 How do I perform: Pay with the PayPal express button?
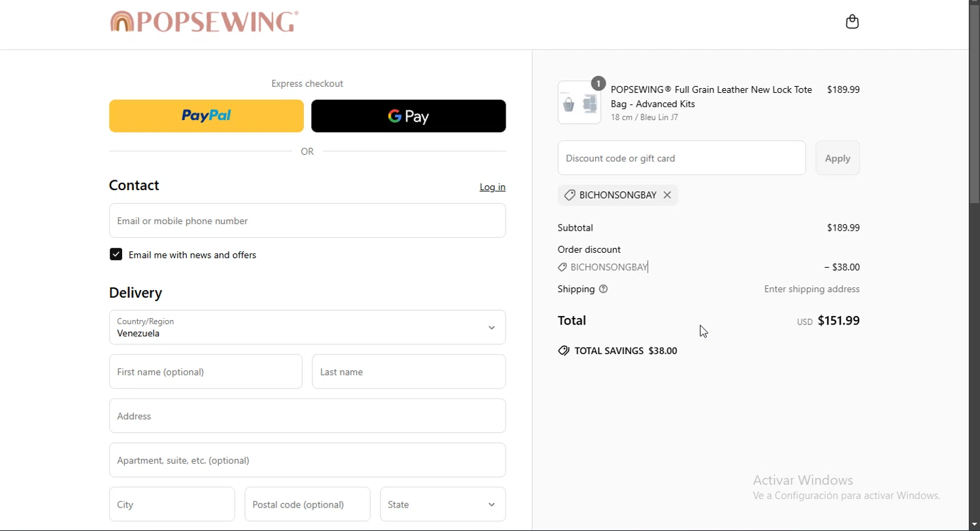tap(206, 116)
